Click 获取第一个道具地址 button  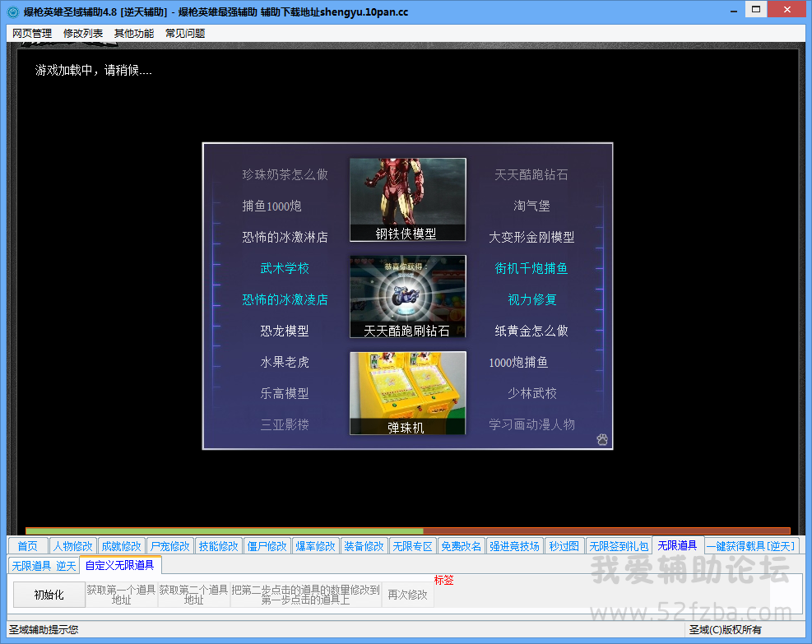(121, 595)
